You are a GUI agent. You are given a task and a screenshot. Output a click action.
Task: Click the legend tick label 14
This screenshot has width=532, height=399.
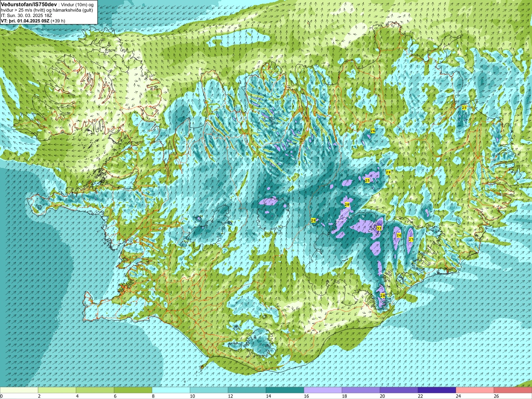pos(268,397)
